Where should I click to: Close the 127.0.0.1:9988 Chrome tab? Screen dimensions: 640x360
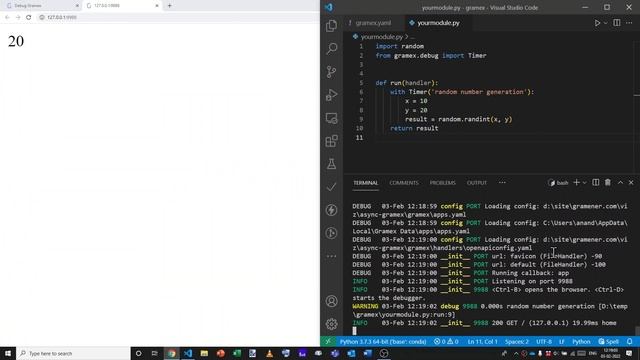pyautogui.click(x=157, y=6)
